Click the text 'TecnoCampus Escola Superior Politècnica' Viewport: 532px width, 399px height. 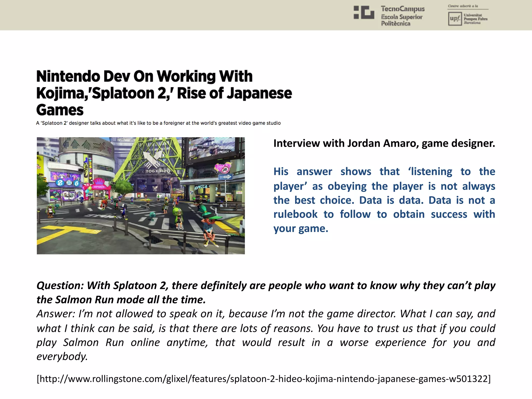click(403, 16)
